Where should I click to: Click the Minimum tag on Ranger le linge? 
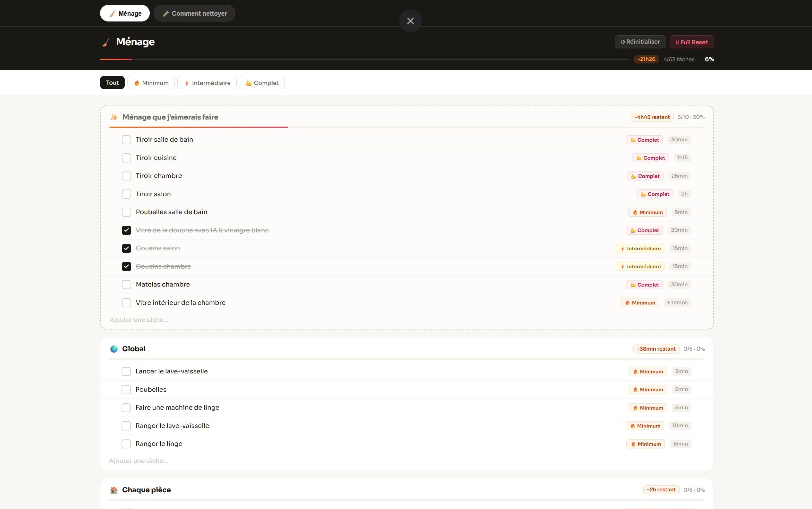tap(645, 444)
